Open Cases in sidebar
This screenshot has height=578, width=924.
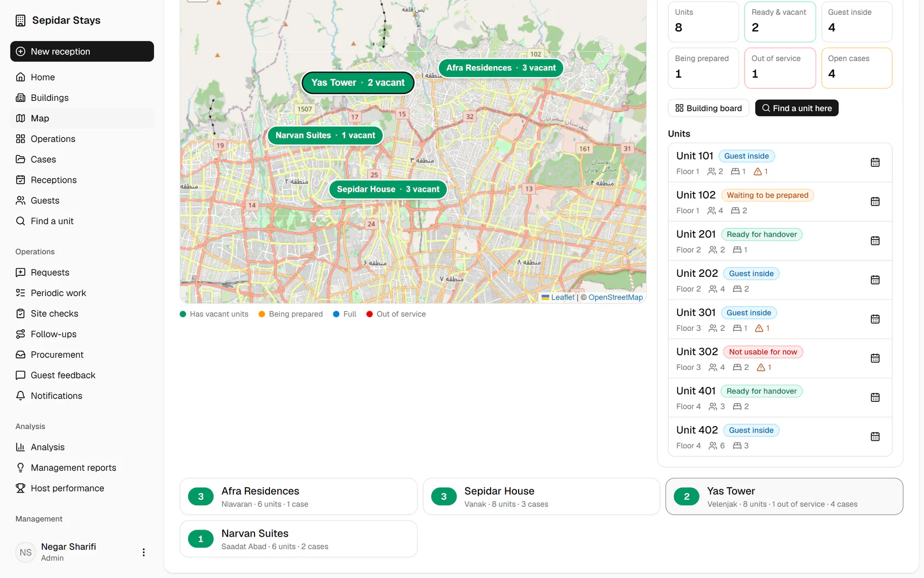pos(82,159)
